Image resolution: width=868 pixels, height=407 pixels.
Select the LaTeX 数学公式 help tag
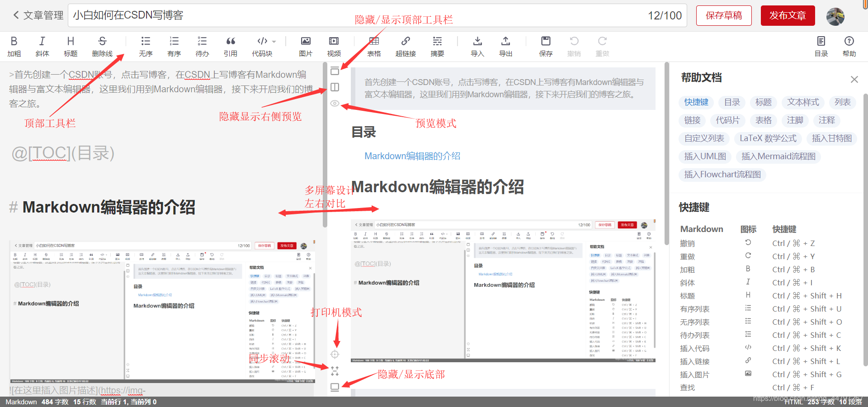(x=768, y=138)
